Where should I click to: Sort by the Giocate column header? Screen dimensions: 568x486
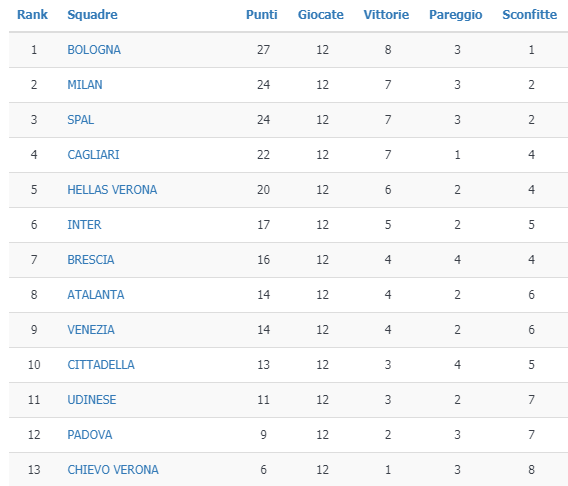pyautogui.click(x=321, y=15)
